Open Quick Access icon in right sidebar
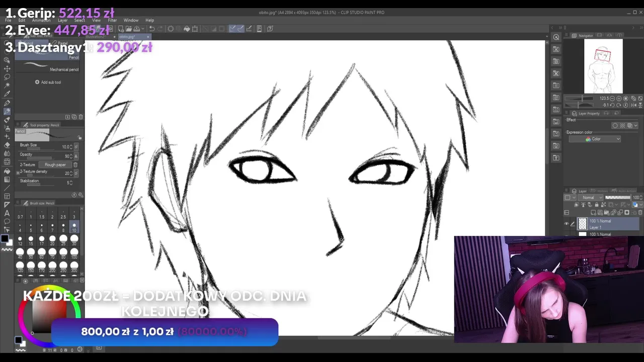This screenshot has width=644, height=362. [556, 37]
